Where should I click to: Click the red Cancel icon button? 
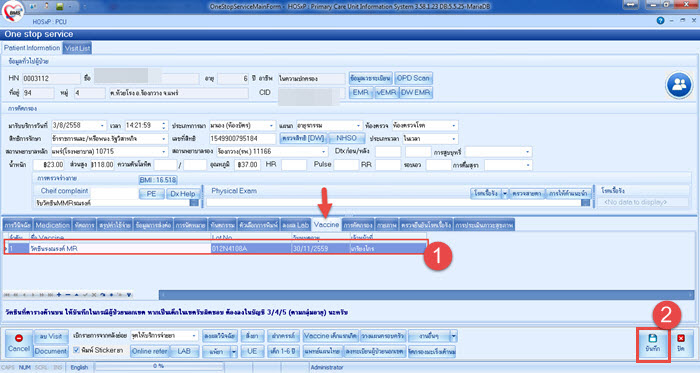pos(19,344)
